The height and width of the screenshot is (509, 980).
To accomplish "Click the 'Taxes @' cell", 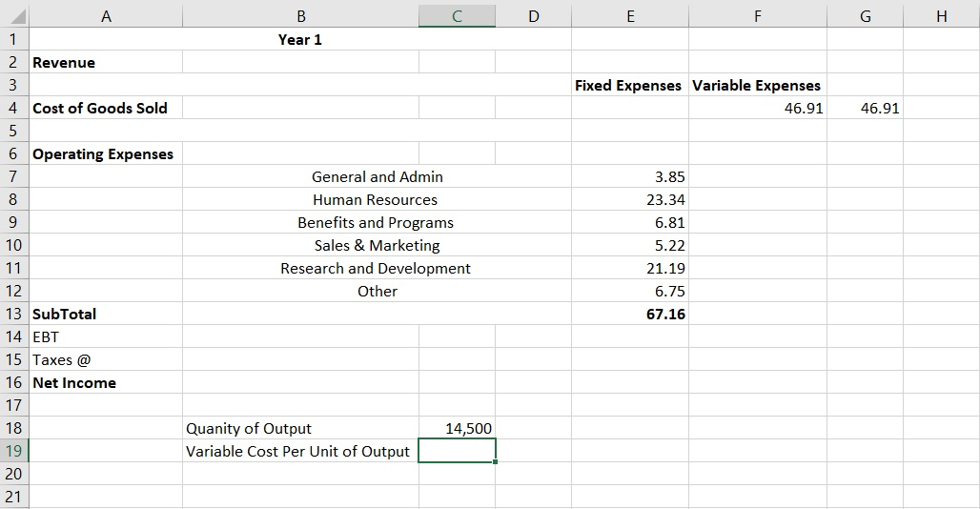I will [106, 359].
